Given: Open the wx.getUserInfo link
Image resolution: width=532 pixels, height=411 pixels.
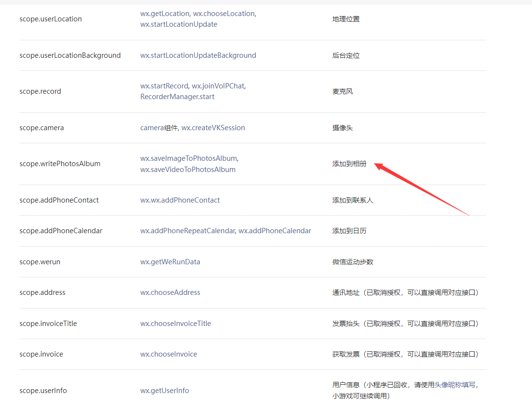Looking at the screenshot, I should click(x=164, y=391).
